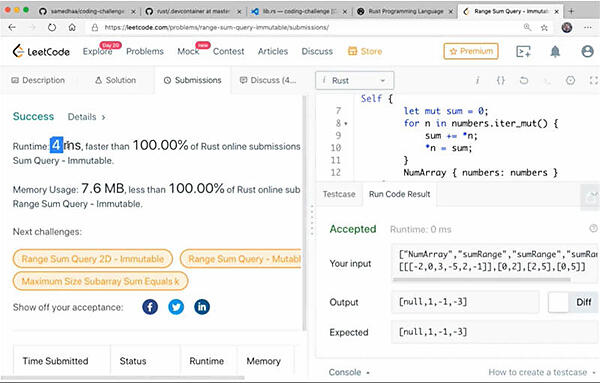Click the green Success text
The height and width of the screenshot is (383, 600).
33,116
